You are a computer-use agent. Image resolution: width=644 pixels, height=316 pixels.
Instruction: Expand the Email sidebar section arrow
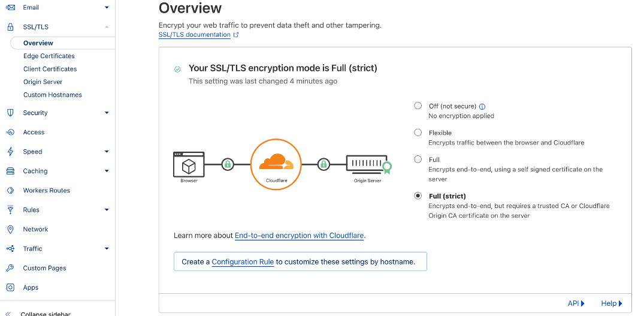point(107,7)
